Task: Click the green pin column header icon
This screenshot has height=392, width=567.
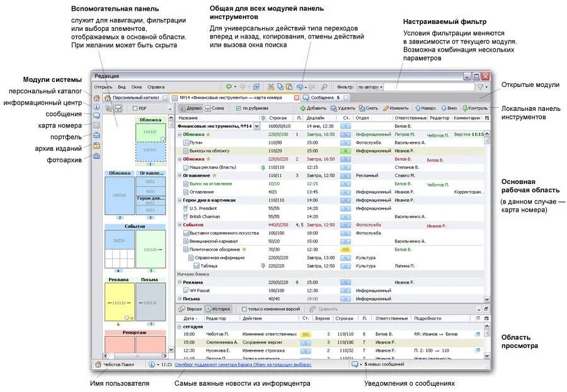Action: point(263,118)
